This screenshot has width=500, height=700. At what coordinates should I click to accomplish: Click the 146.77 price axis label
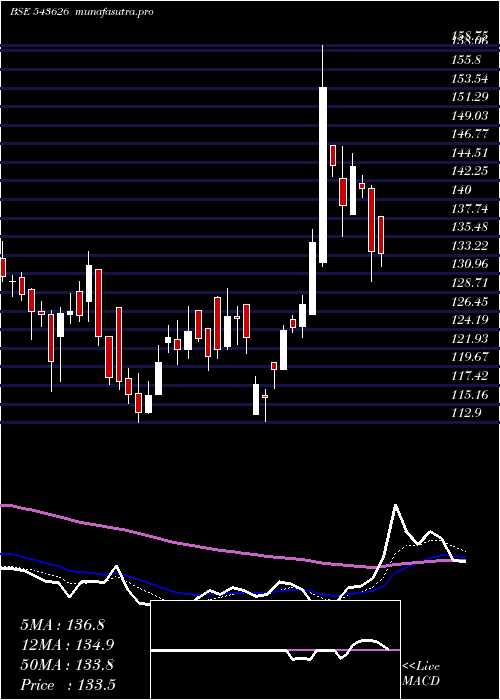470,134
